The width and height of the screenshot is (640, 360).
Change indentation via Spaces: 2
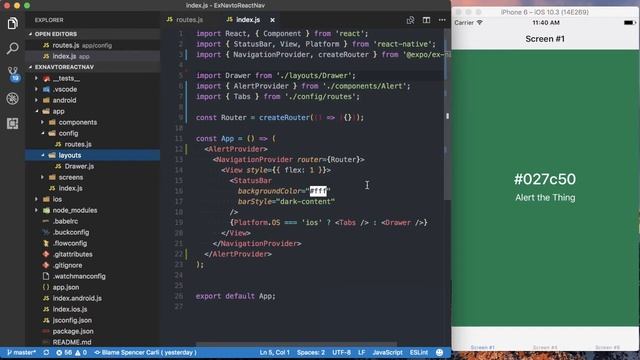[x=311, y=352]
